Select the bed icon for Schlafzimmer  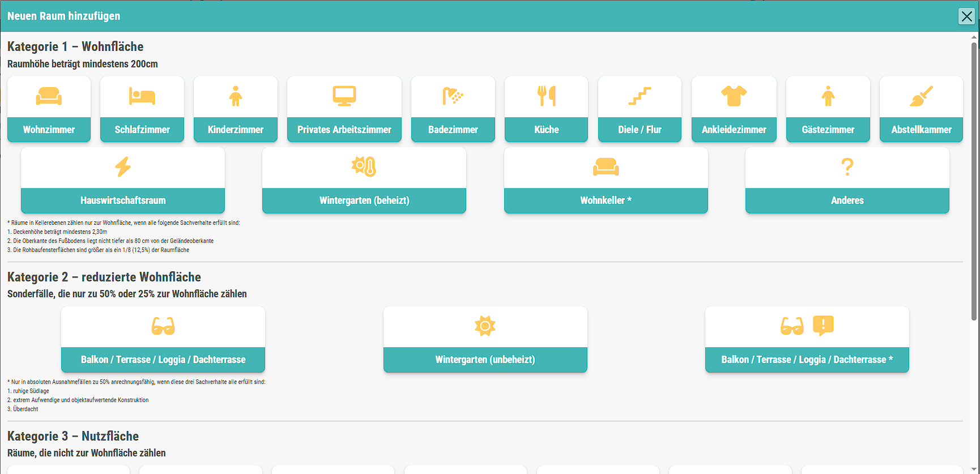(x=142, y=96)
